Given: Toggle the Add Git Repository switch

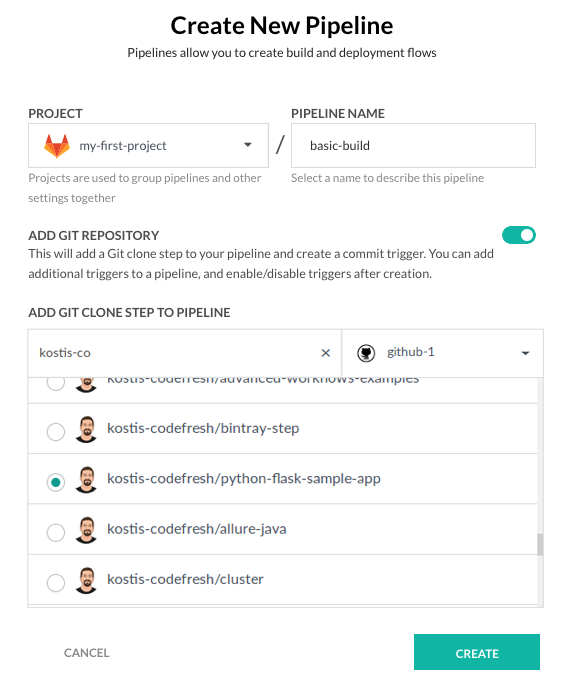Looking at the screenshot, I should [x=518, y=235].
